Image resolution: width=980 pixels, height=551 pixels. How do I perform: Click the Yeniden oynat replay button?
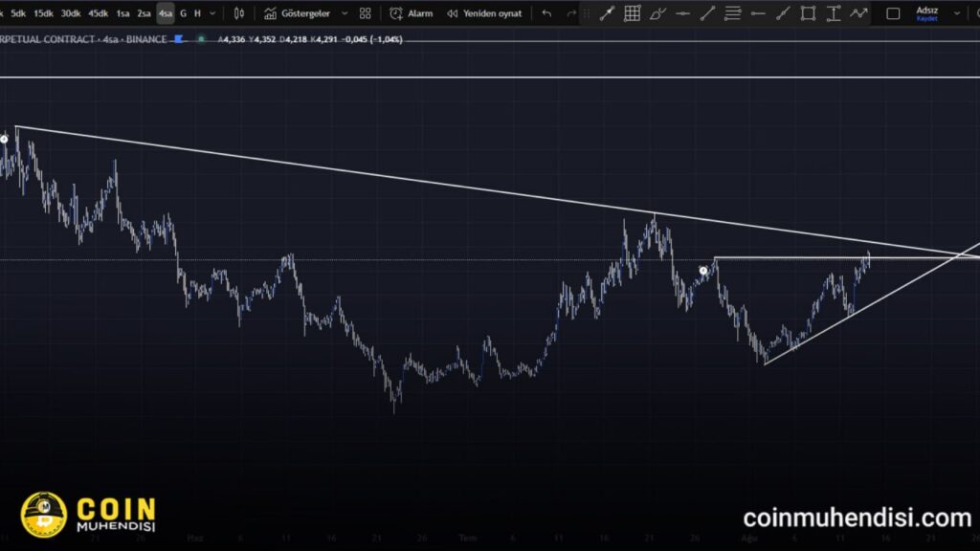pos(484,13)
